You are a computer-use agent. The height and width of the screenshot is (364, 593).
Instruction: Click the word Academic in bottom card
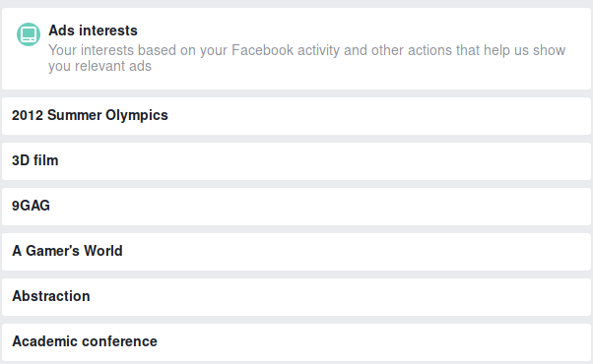point(45,341)
